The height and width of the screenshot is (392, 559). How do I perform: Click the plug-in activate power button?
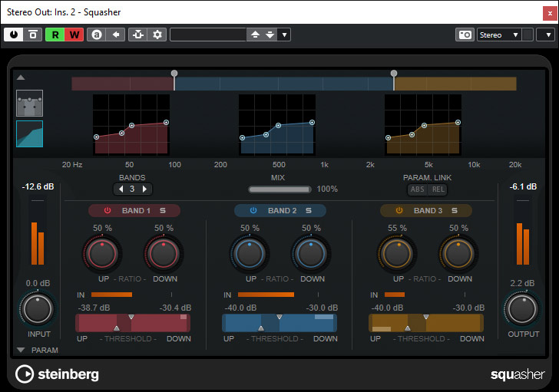13,35
